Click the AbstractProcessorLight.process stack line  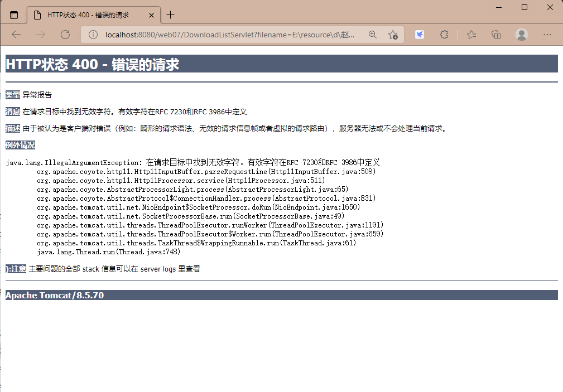point(193,190)
